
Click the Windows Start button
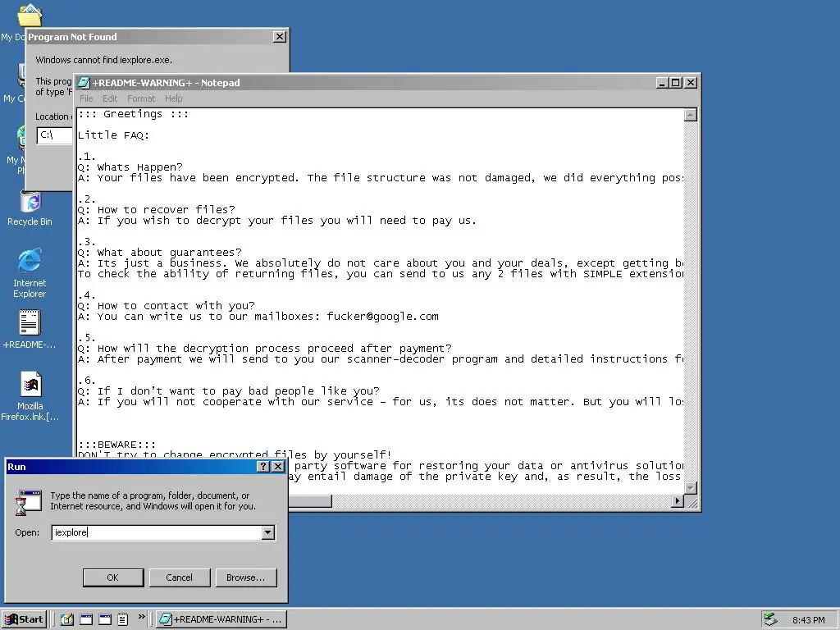pos(24,619)
